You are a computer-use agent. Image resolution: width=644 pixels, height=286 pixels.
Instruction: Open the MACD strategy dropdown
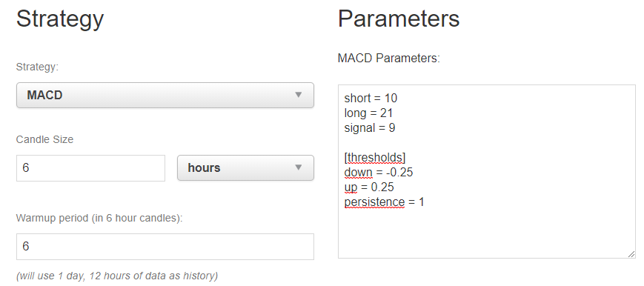[x=165, y=96]
